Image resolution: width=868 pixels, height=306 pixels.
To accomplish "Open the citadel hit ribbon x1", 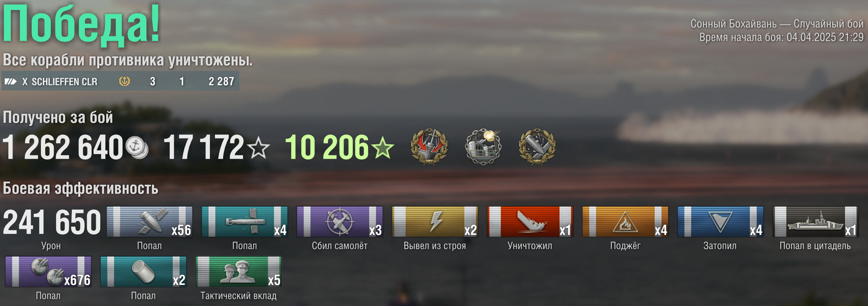I will pos(816,222).
